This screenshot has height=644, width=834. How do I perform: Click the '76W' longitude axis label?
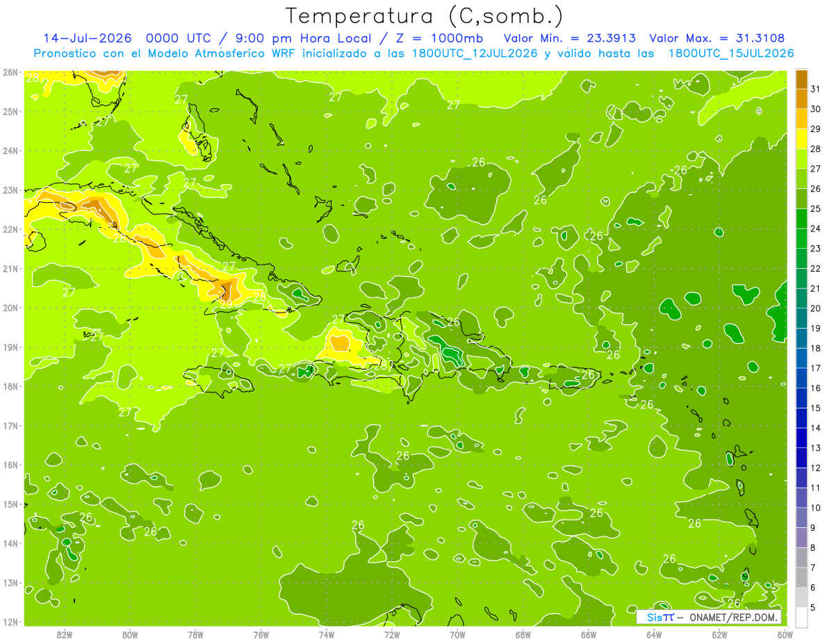pyautogui.click(x=261, y=634)
